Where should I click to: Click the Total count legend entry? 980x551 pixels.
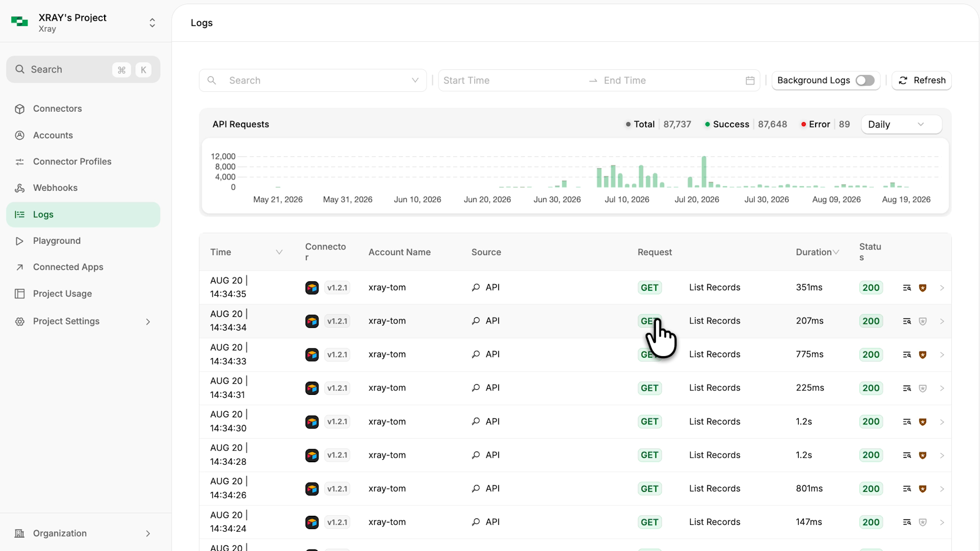[x=658, y=124]
